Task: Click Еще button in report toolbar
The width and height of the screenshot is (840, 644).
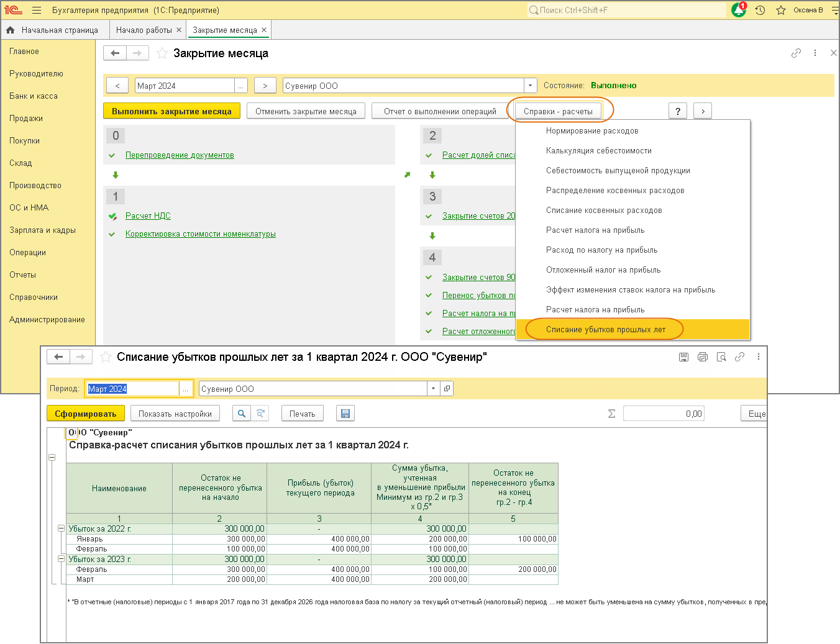Action: tap(754, 414)
